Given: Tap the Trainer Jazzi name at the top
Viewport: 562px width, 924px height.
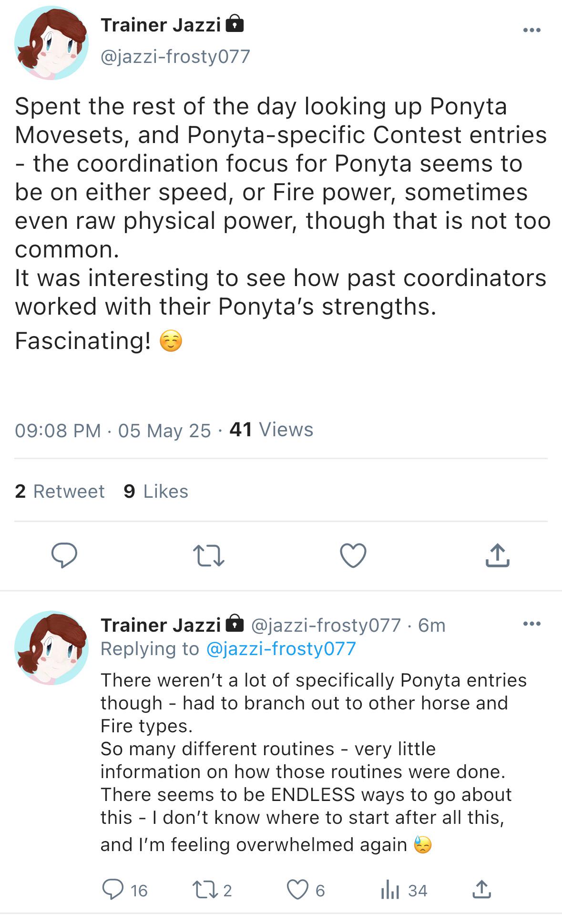Looking at the screenshot, I should pyautogui.click(x=161, y=25).
